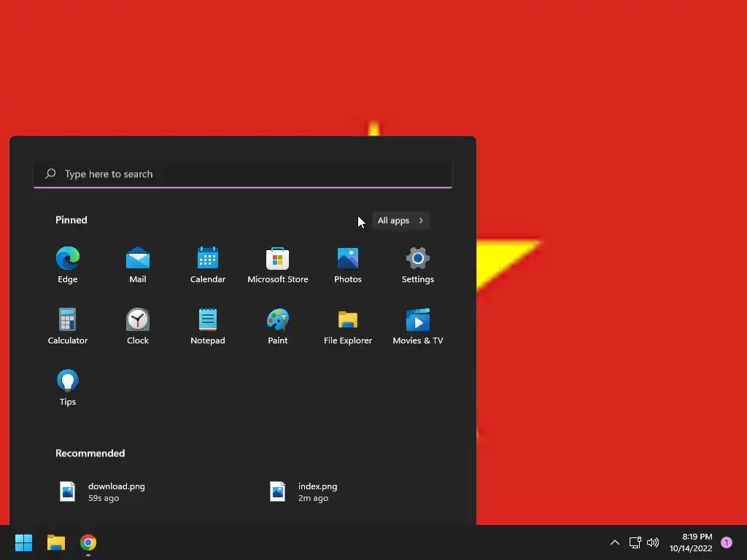Expand the All apps list
Screen dimensions: 747x560
(400, 220)
